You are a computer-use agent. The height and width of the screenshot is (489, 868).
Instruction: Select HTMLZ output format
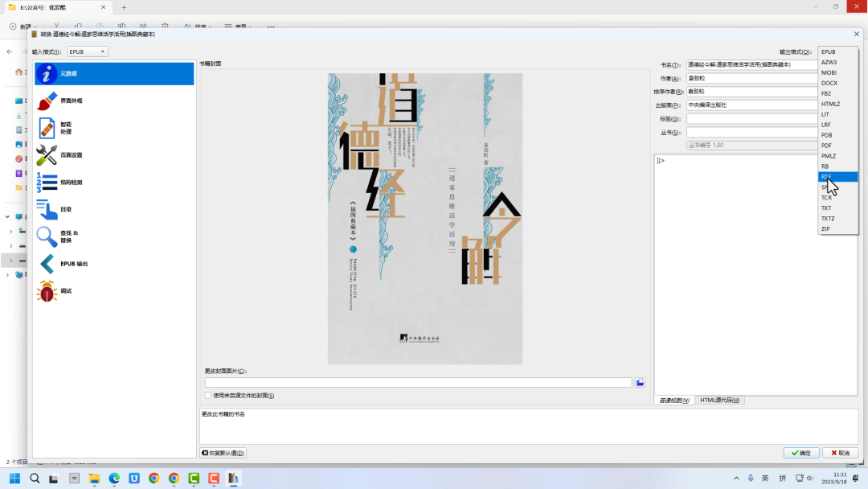[x=837, y=104]
